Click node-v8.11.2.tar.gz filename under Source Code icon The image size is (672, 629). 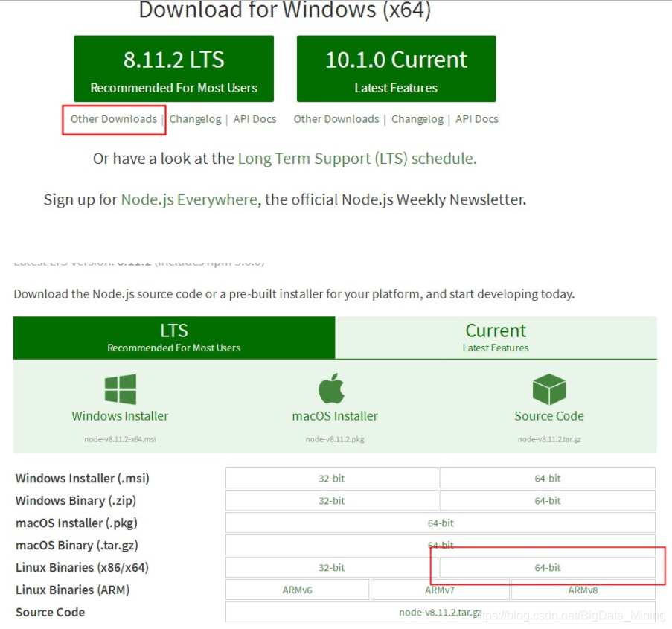point(549,439)
